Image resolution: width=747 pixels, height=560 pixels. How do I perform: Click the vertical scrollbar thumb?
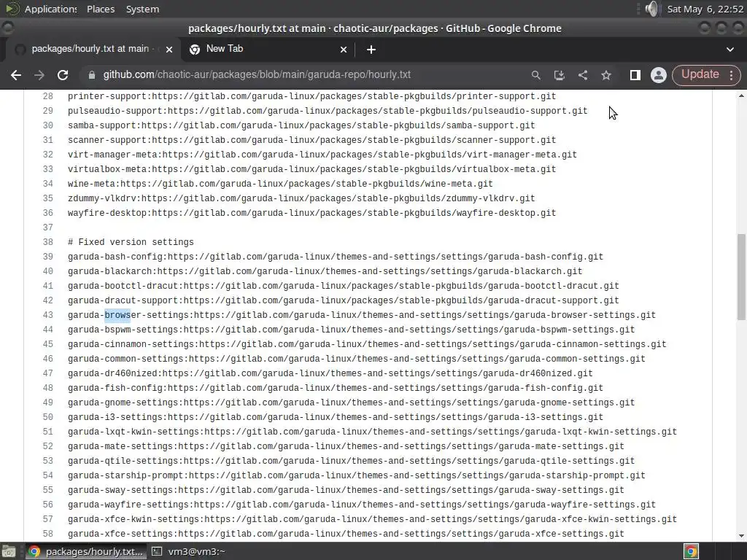741,276
